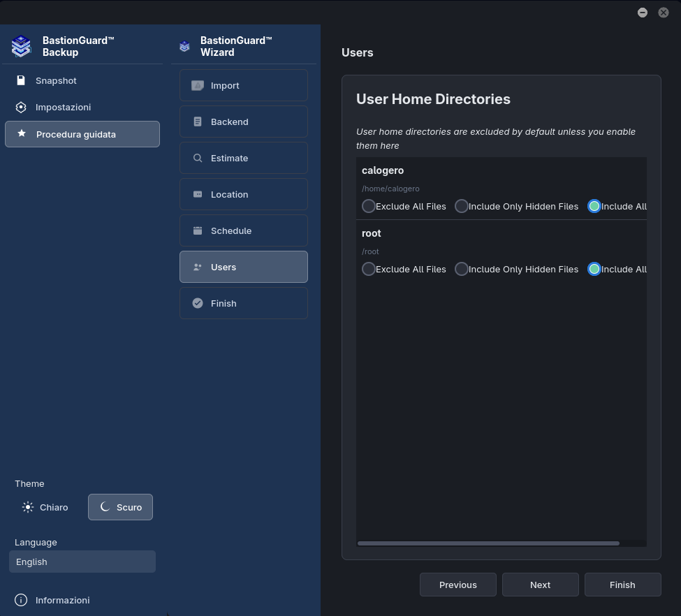Open Impostazioni in the sidebar
This screenshot has width=681, height=616.
82,108
